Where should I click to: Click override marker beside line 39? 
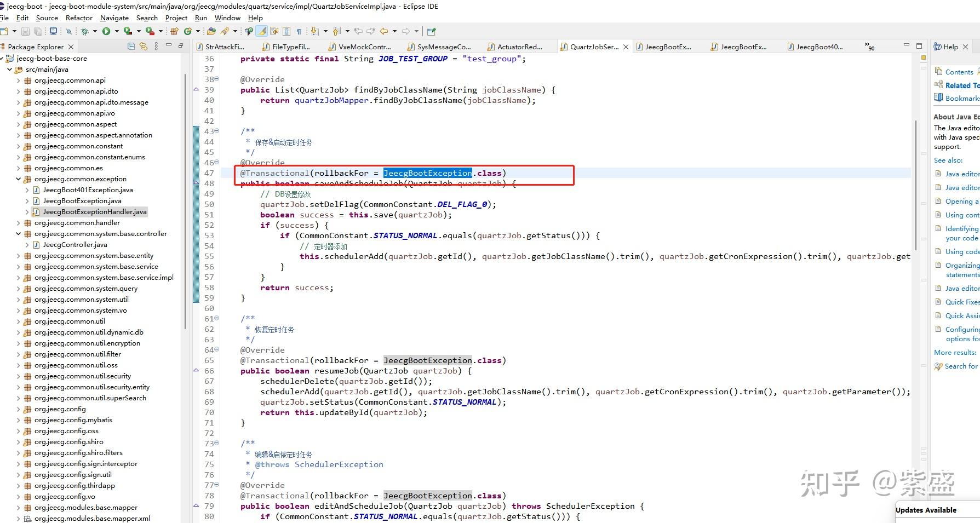[x=196, y=90]
